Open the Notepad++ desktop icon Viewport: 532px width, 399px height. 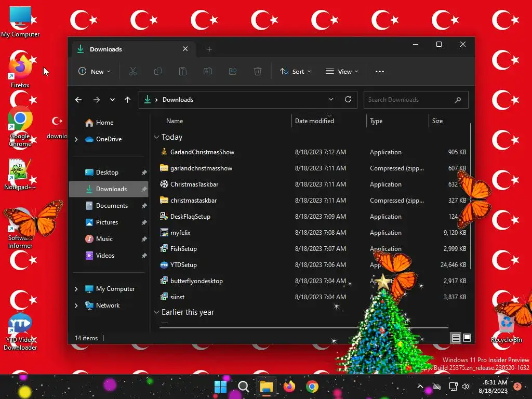20,175
